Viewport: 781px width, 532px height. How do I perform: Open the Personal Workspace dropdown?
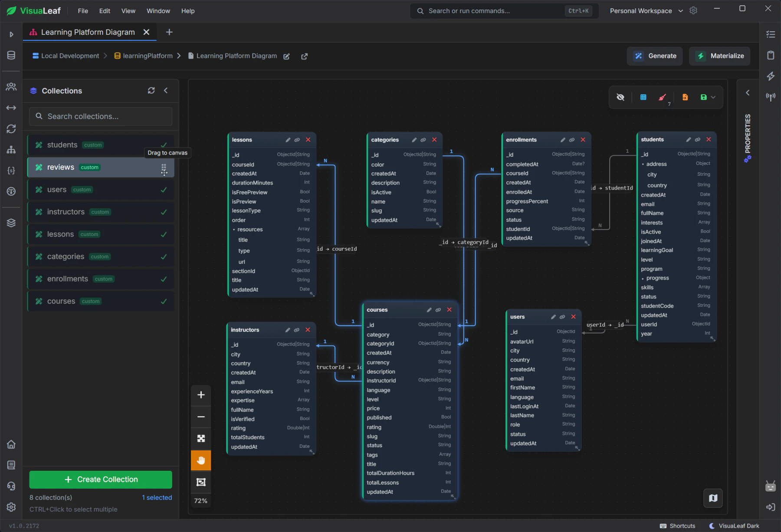(646, 11)
